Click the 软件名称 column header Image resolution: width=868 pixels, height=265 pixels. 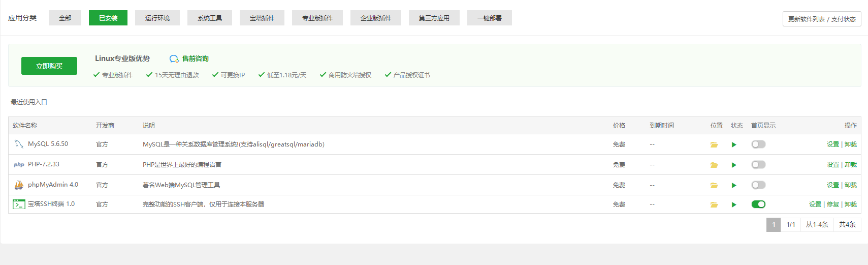point(25,126)
